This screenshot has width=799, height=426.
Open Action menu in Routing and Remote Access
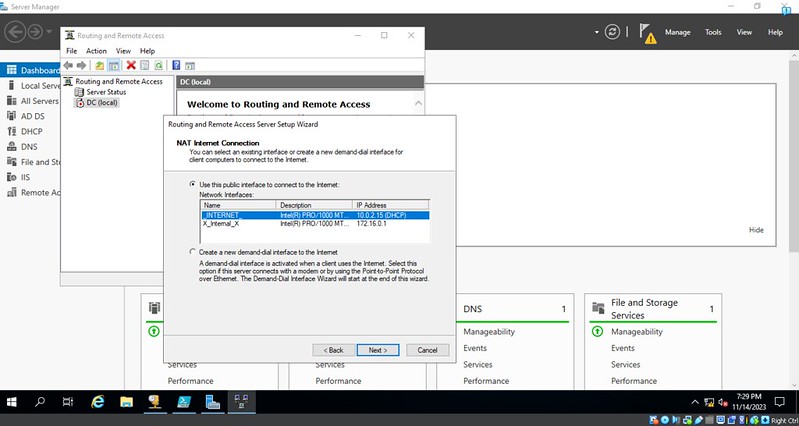[x=96, y=51]
